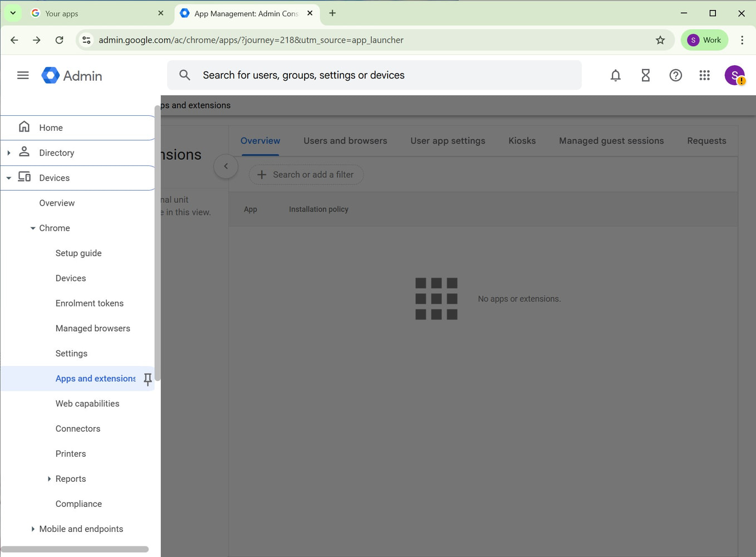Expand the Reports section
This screenshot has height=557, width=756.
point(49,478)
